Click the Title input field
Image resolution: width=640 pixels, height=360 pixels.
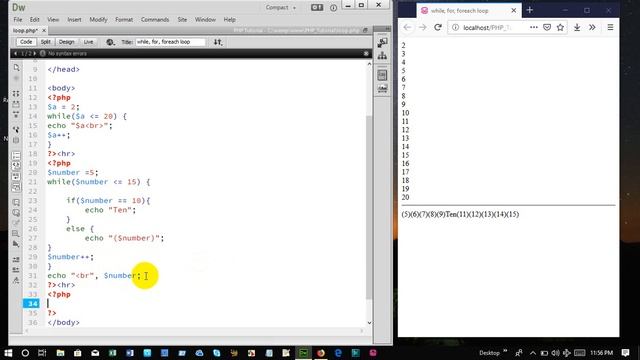(x=171, y=42)
